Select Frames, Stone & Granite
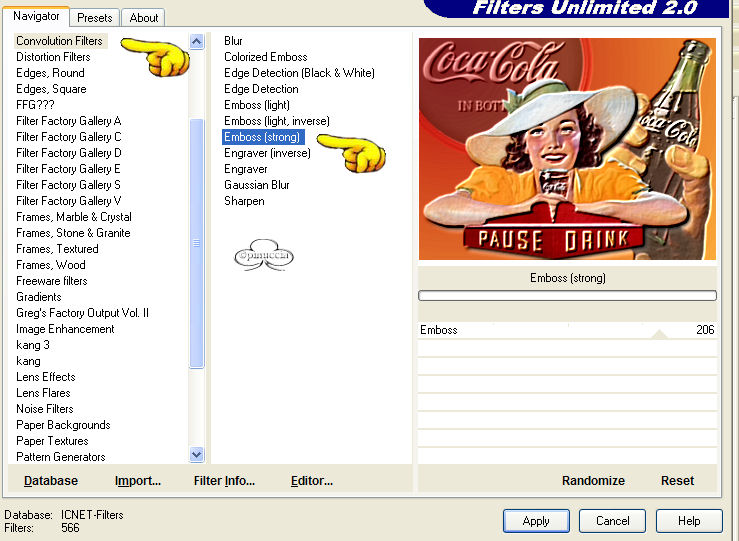Viewport: 739px width, 541px height. (73, 233)
